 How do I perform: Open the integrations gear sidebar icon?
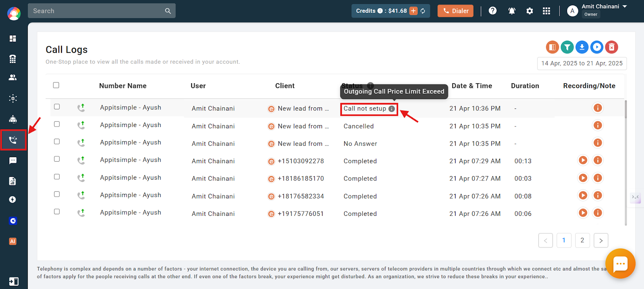(13, 98)
